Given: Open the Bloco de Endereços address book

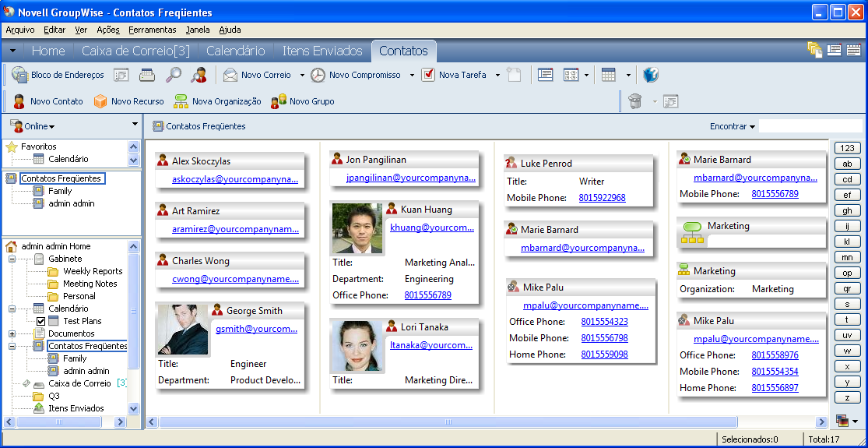Looking at the screenshot, I should coord(58,75).
